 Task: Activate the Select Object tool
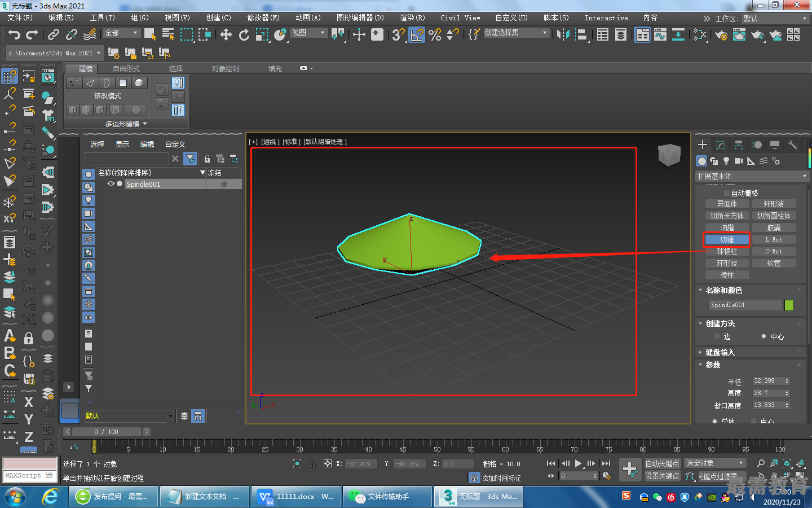(x=150, y=34)
